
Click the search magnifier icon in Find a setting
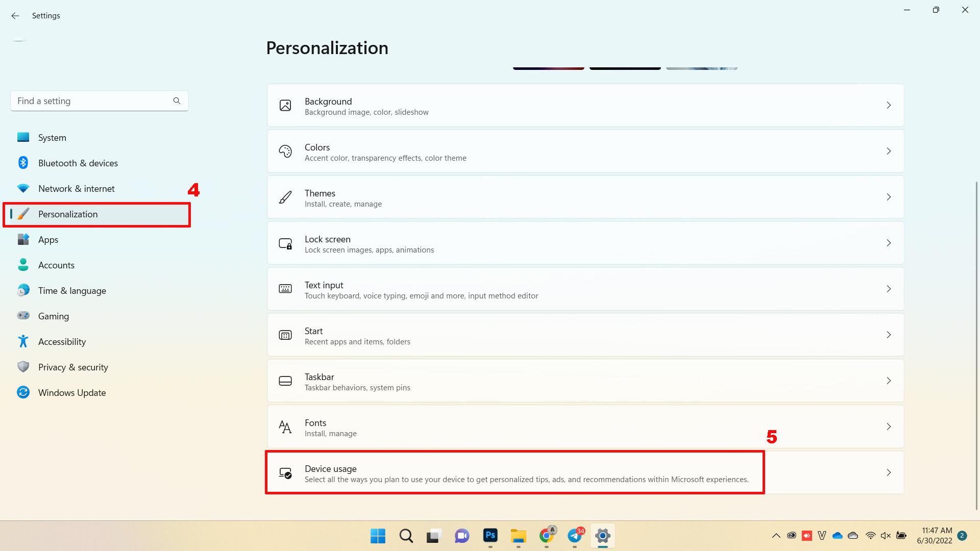click(x=177, y=101)
